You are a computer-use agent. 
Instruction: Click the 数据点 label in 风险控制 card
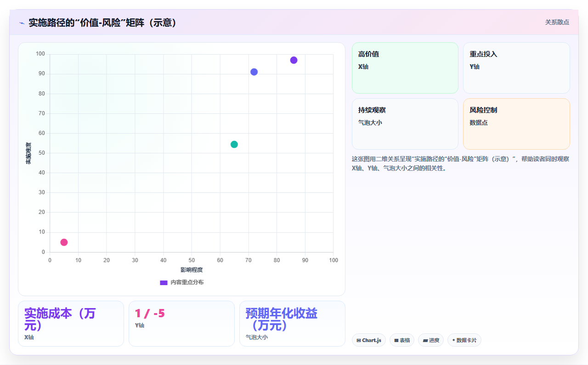pyautogui.click(x=479, y=123)
